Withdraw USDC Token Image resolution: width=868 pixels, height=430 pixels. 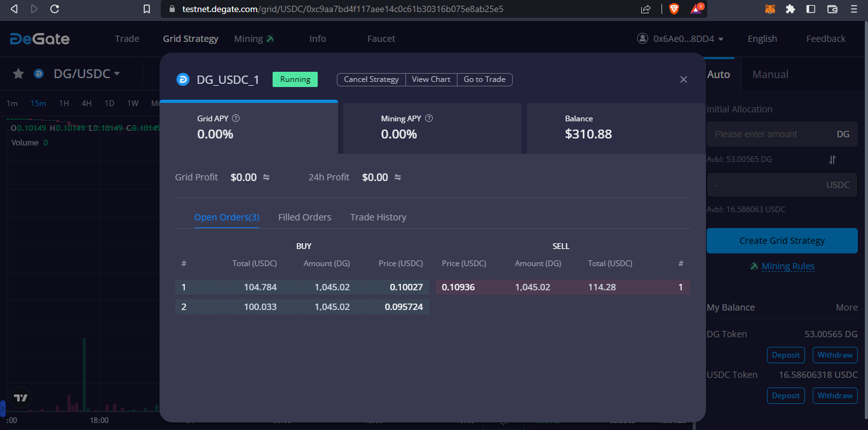[835, 395]
